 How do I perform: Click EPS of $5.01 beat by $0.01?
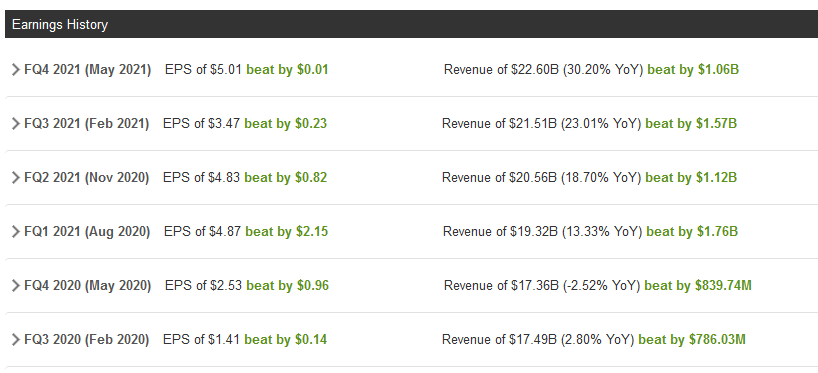click(x=247, y=70)
